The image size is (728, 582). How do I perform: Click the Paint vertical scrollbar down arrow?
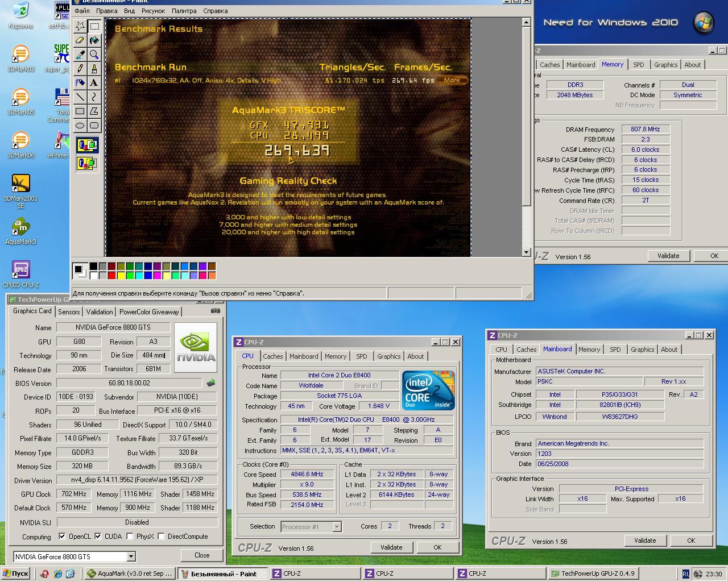point(526,252)
